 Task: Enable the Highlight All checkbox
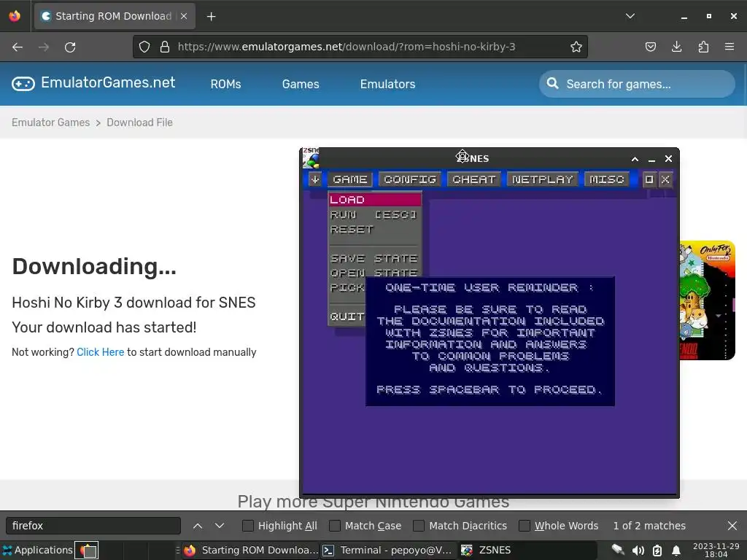(x=248, y=526)
